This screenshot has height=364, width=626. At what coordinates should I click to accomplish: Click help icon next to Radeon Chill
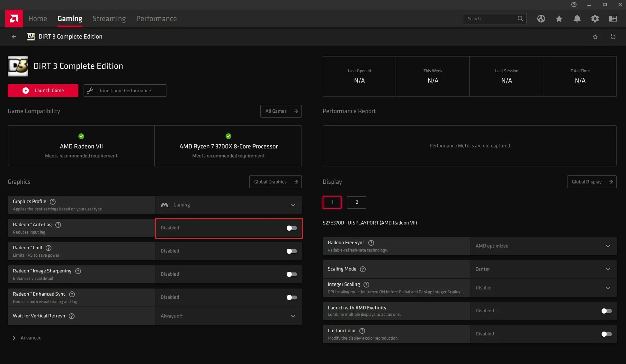pos(49,248)
